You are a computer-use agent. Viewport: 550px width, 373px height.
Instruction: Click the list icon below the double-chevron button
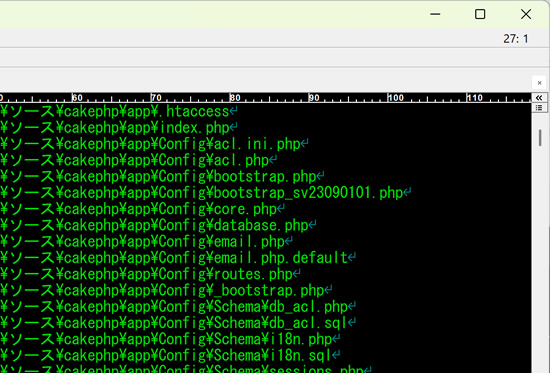539,107
